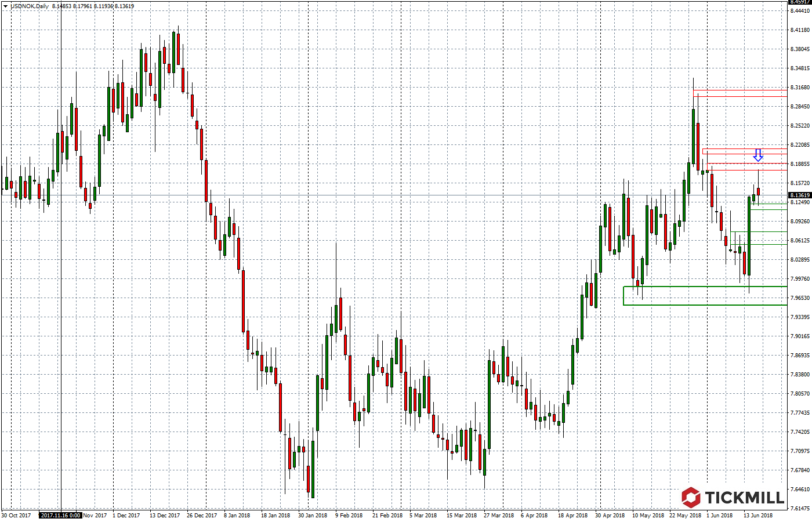Viewport: 812px width, 522px height.
Task: Click price scale value 7.93395
Action: (x=800, y=317)
